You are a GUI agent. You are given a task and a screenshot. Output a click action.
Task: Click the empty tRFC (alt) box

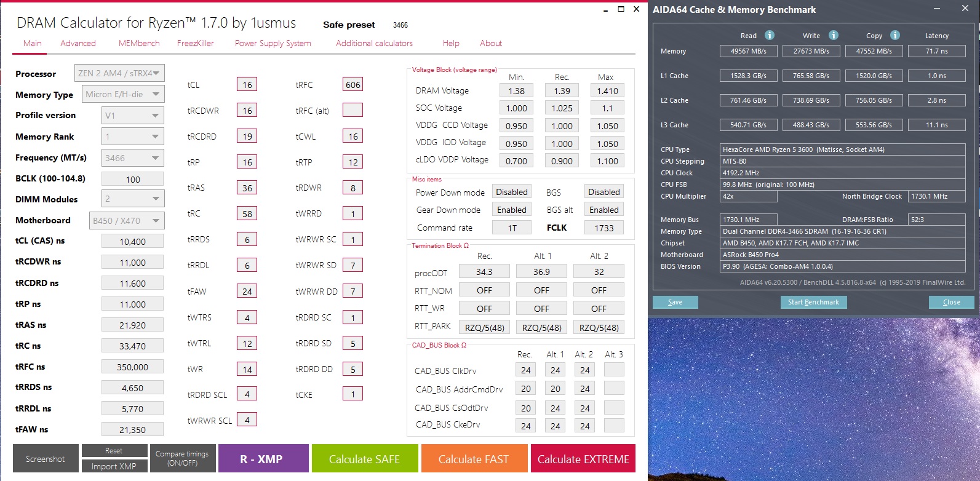coord(353,110)
